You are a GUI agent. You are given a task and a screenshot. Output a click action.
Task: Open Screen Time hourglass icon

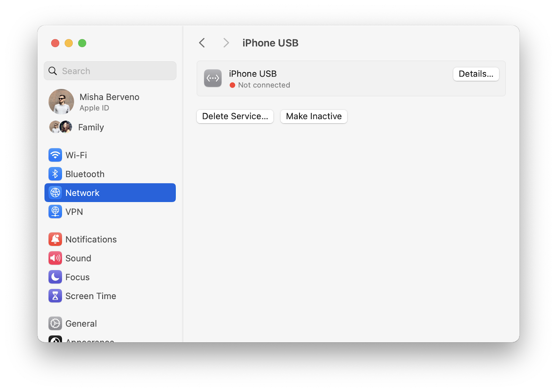(55, 296)
